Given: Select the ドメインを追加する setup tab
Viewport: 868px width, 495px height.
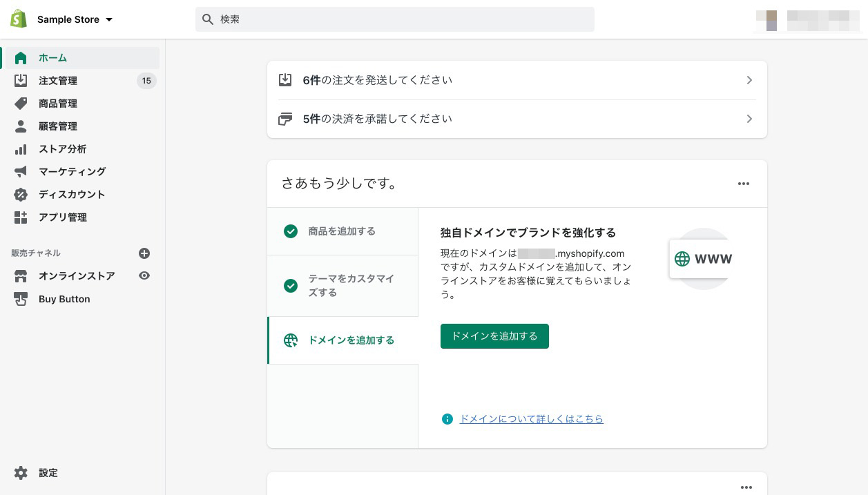Looking at the screenshot, I should click(x=343, y=340).
